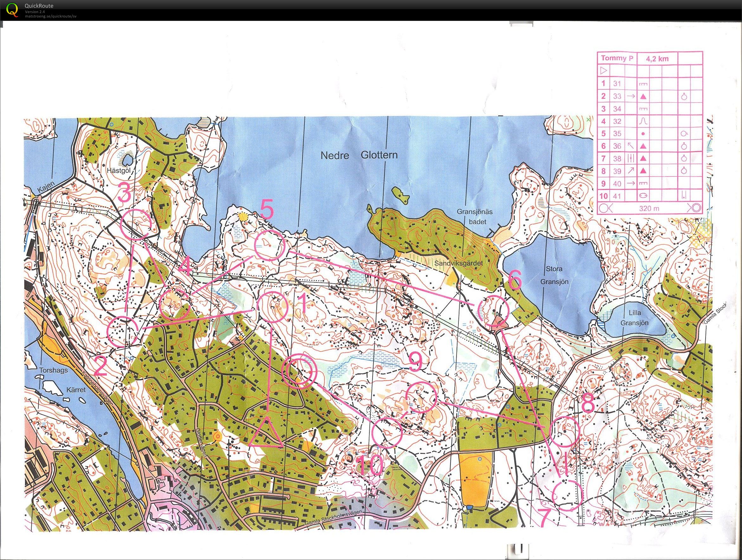Click the cliff symbol in table row 1
This screenshot has width=742, height=560.
point(643,84)
